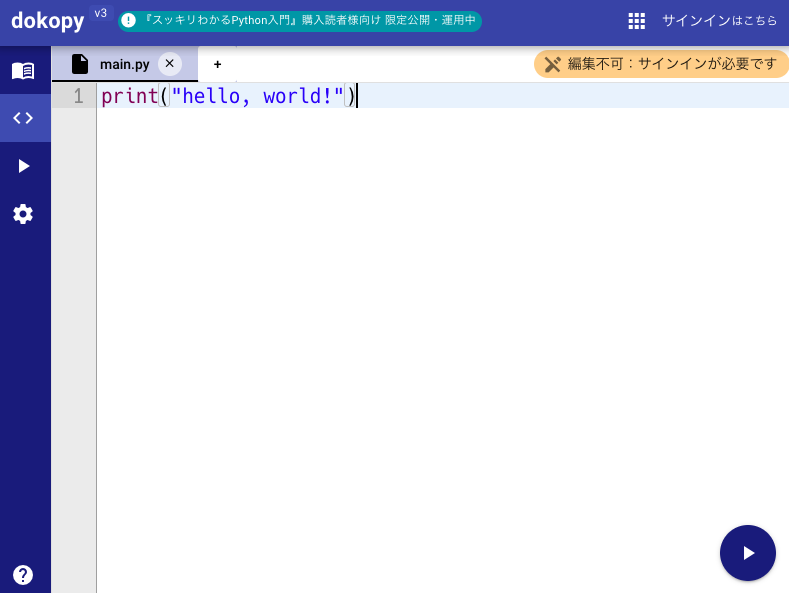Place cursor in the print hello world line
The image size is (789, 593).
click(x=250, y=96)
